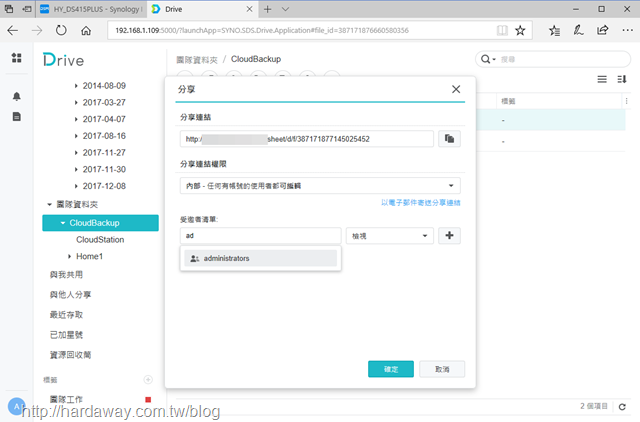The image size is (640, 422).
Task: Select CloudStation folder in tree
Action: (x=100, y=240)
